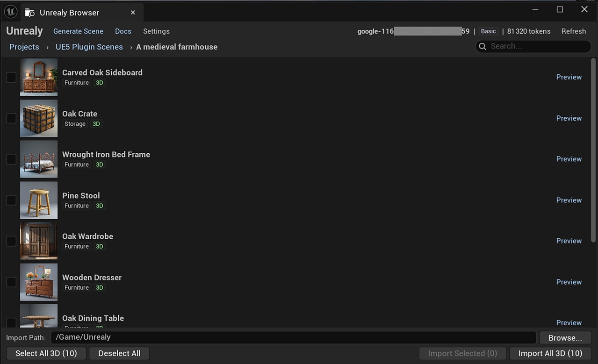Click the Unreal Engine logo icon
The height and width of the screenshot is (364, 598).
(10, 12)
